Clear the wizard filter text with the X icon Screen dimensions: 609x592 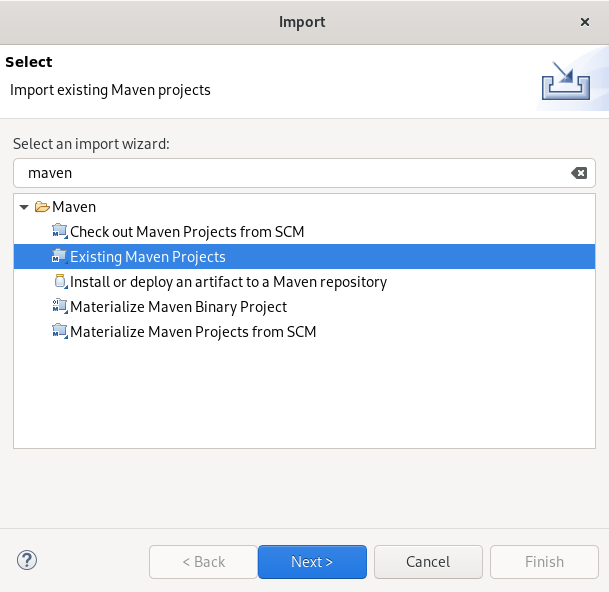[x=578, y=173]
